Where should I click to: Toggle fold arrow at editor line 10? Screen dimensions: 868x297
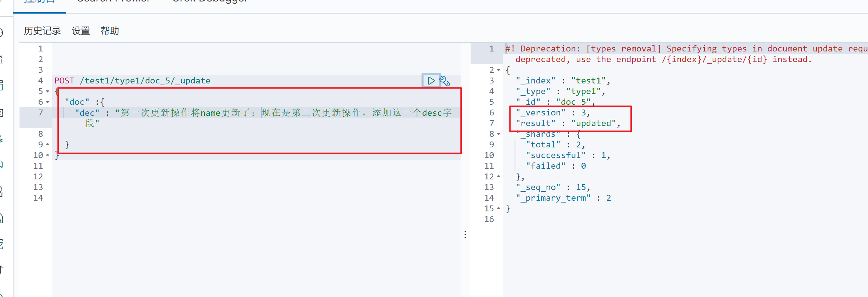48,155
